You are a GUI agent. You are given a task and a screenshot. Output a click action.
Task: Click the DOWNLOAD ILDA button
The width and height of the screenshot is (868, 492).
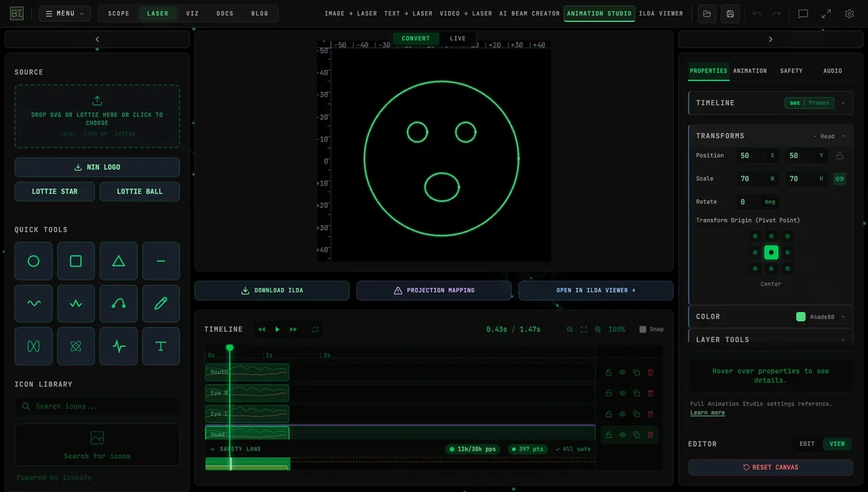point(272,290)
